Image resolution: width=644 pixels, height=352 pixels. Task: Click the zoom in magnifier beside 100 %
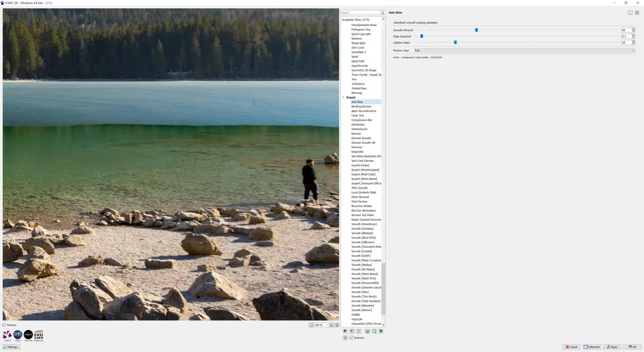point(331,325)
